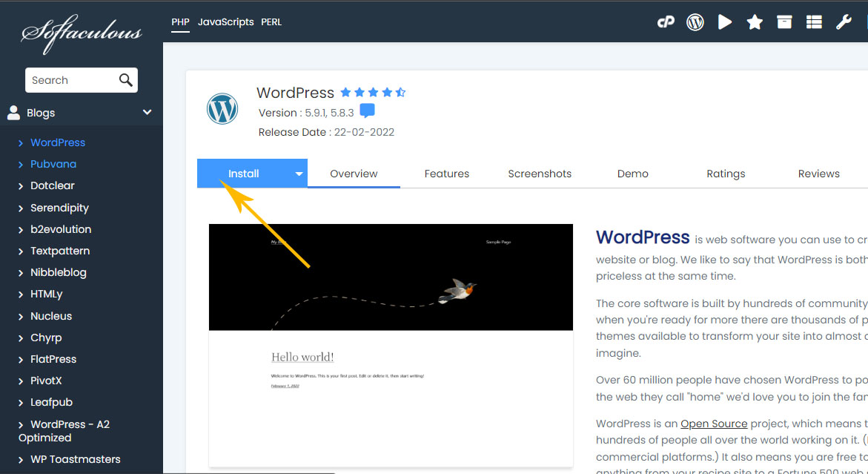Select Serendipity in the sidebar
The height and width of the screenshot is (474, 868).
59,208
